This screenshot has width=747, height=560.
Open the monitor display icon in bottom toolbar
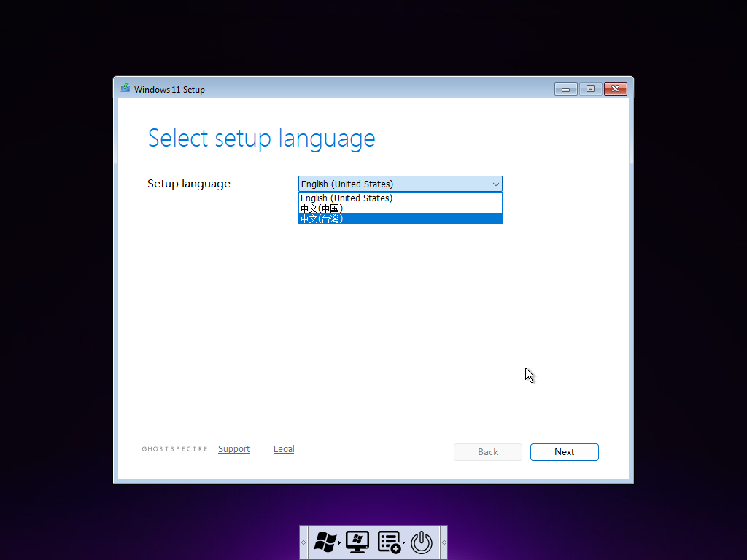click(357, 542)
